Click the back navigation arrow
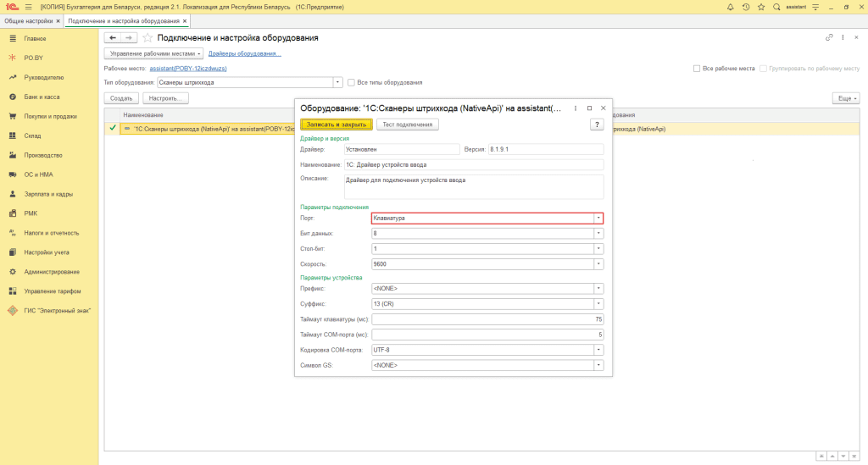This screenshot has width=868, height=465. click(112, 38)
